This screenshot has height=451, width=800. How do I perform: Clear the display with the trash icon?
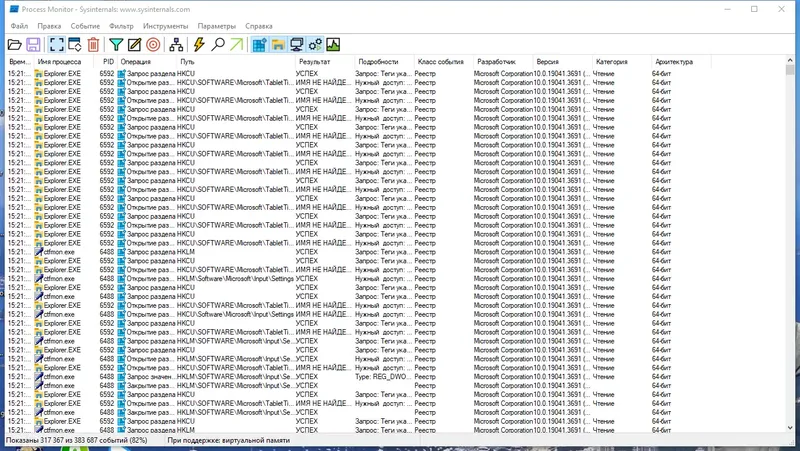tap(93, 45)
